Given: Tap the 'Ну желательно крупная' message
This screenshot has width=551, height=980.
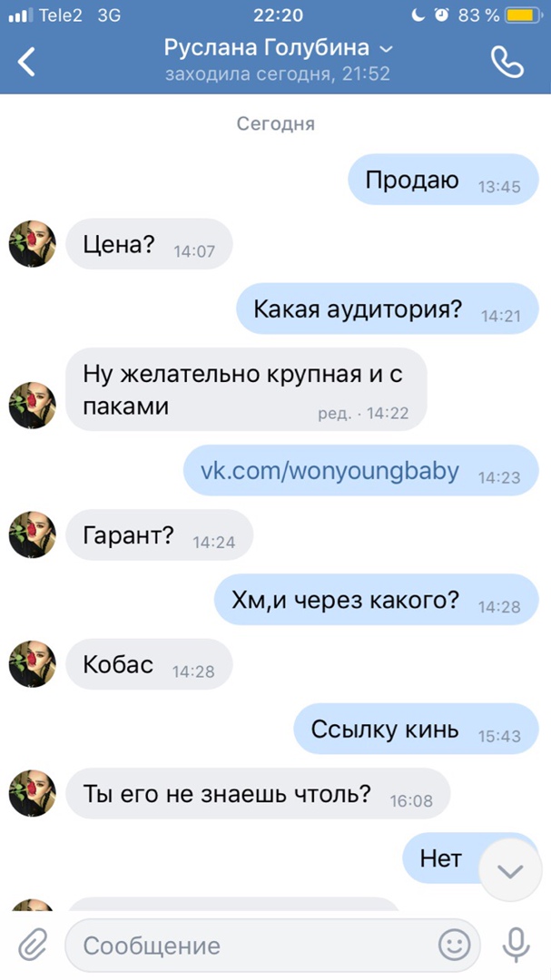Looking at the screenshot, I should (x=246, y=389).
